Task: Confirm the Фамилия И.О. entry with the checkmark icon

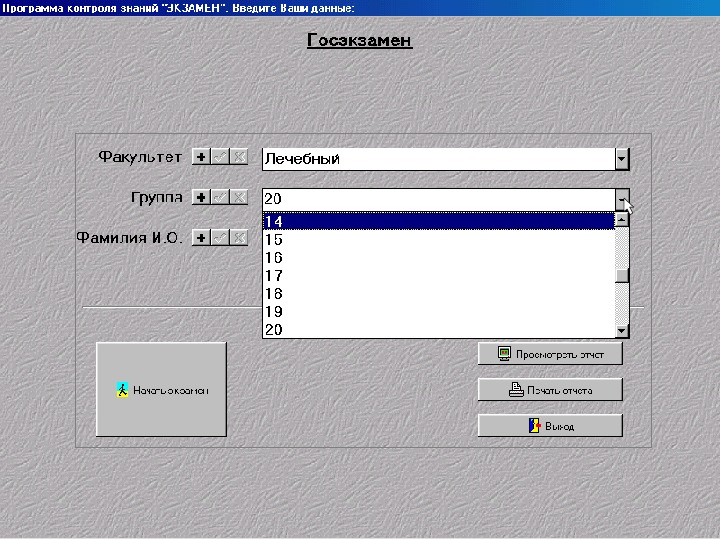Action: (220, 238)
